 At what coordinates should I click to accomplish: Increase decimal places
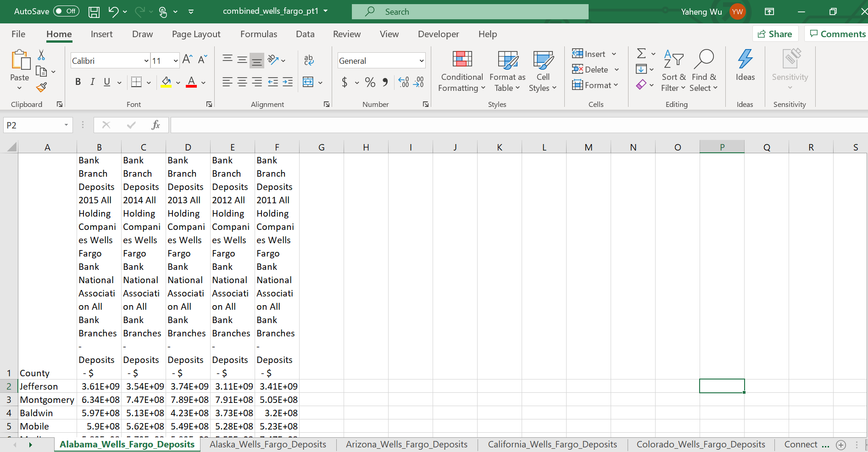(403, 82)
